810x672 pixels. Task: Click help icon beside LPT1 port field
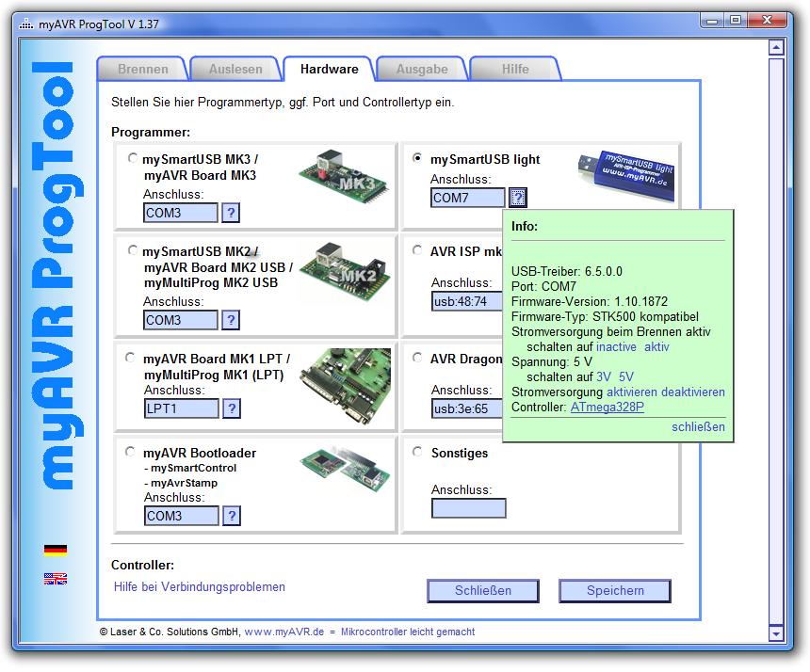point(231,408)
